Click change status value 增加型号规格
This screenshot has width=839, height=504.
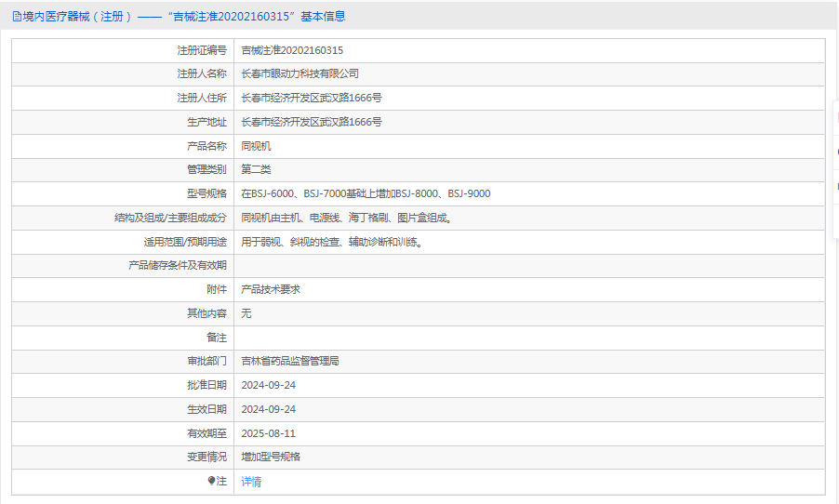[271, 457]
